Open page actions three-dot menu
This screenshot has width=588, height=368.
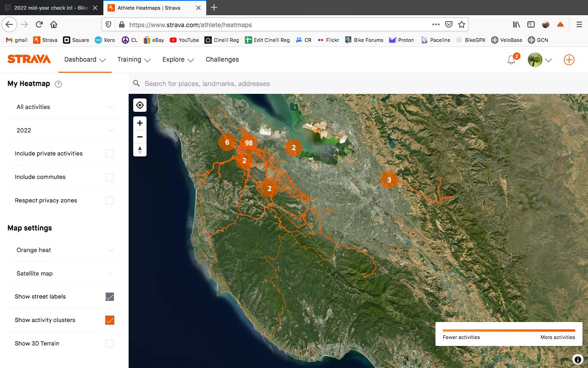[436, 24]
